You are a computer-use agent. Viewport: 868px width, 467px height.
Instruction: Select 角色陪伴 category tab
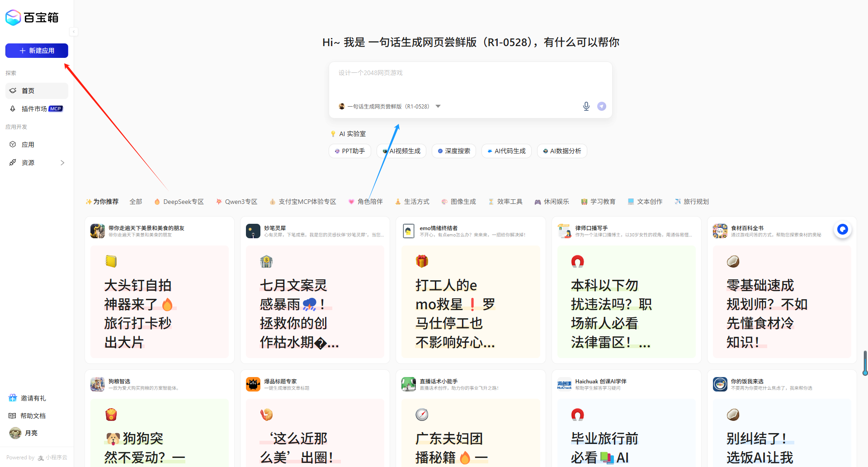tap(365, 202)
